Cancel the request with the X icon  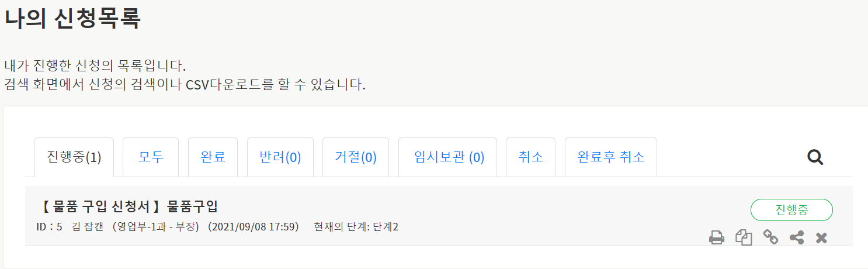(821, 238)
